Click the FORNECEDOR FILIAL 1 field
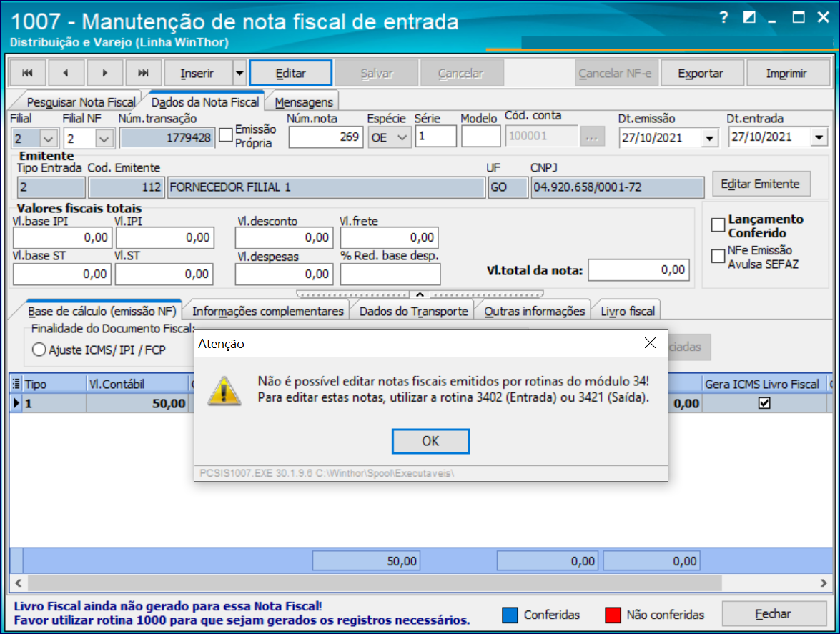840x634 pixels. [326, 187]
